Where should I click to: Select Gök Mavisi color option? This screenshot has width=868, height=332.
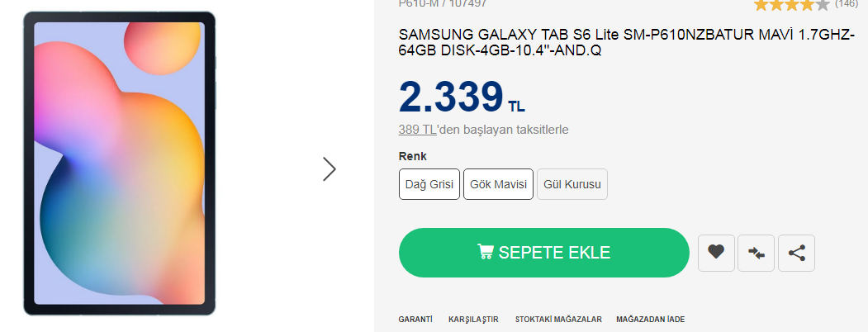point(498,184)
